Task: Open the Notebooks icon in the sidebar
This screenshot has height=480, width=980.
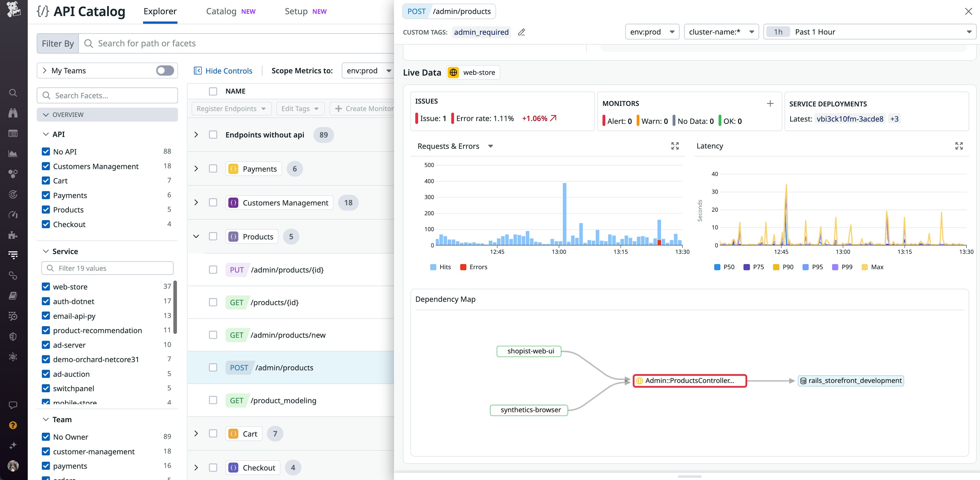Action: (x=13, y=295)
